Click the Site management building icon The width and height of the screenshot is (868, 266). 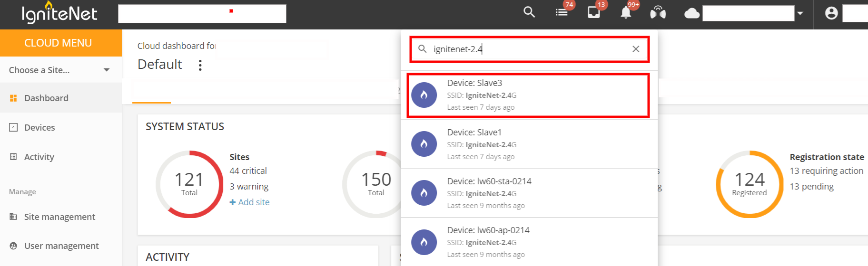(x=13, y=217)
